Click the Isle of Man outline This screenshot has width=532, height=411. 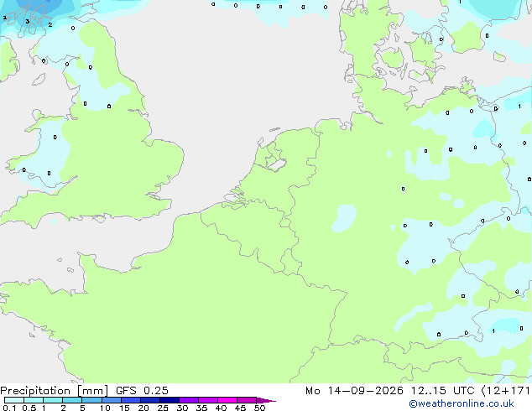[39, 80]
